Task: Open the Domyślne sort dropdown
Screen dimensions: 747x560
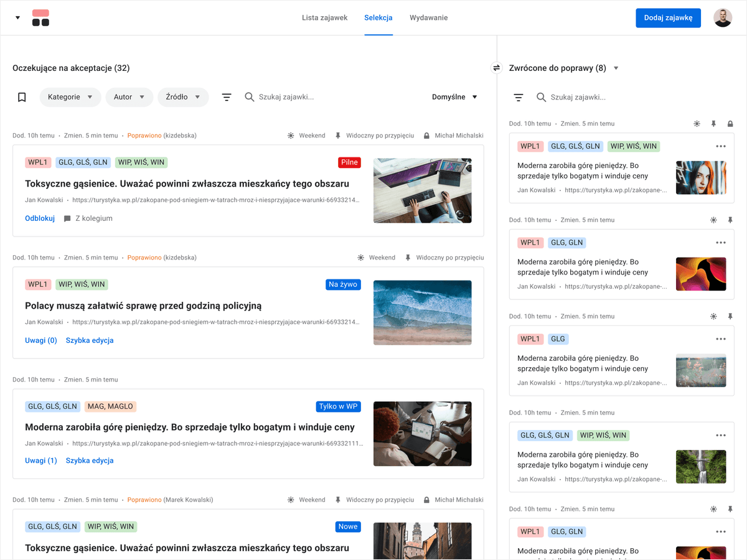Action: [x=454, y=97]
